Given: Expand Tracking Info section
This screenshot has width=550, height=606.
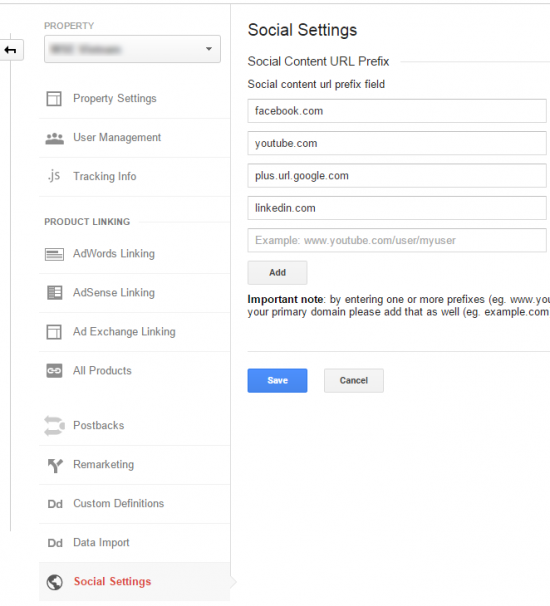Looking at the screenshot, I should coord(105,176).
